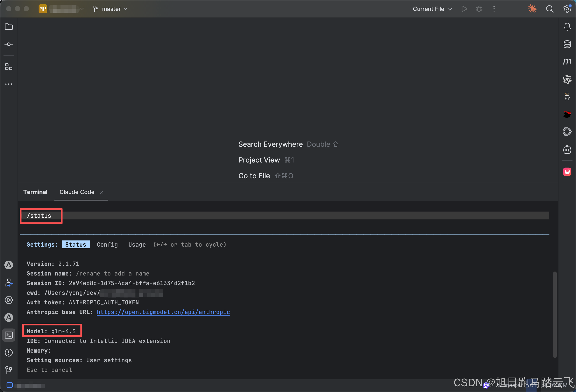Open the Current File run configuration dropdown

point(432,9)
